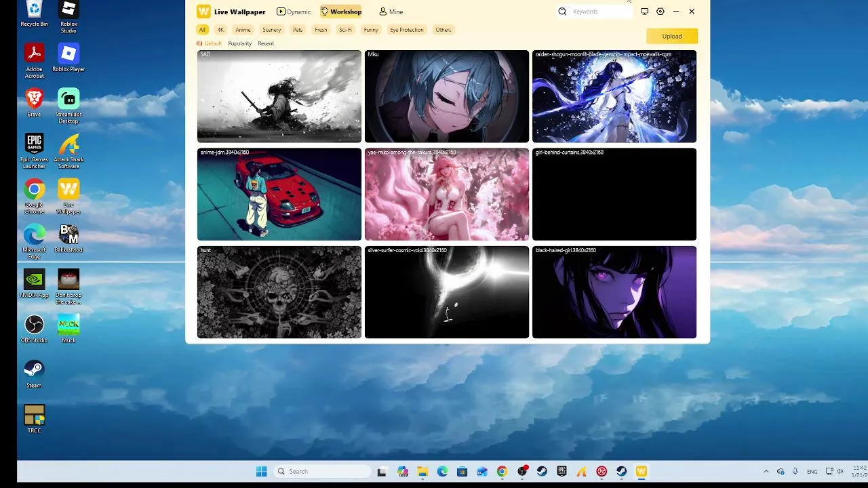Open Attack Shark Software desktop icon

[68, 150]
